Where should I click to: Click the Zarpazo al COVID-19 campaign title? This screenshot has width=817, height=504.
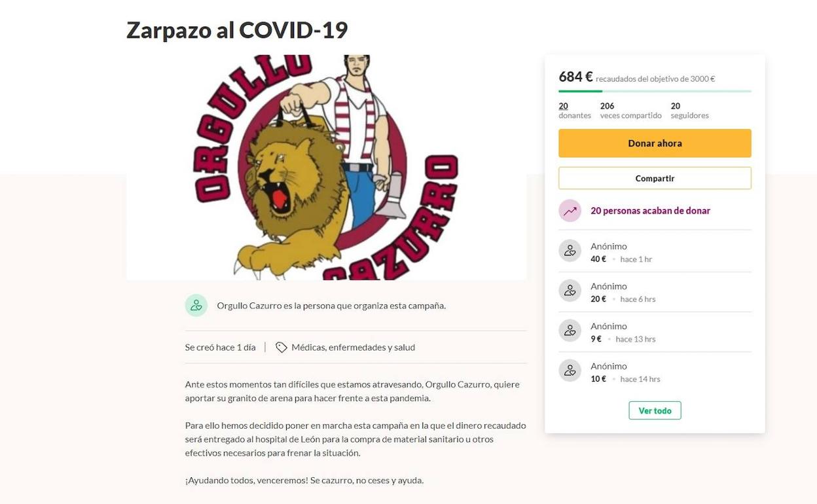coord(237,30)
